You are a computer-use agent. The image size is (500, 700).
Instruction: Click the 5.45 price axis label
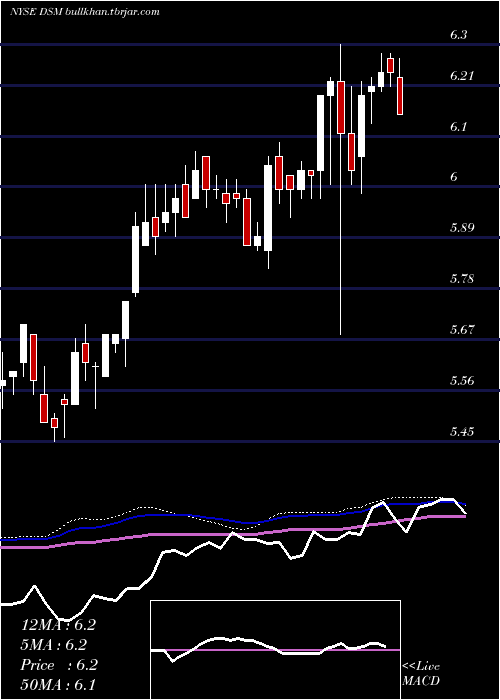tap(462, 432)
